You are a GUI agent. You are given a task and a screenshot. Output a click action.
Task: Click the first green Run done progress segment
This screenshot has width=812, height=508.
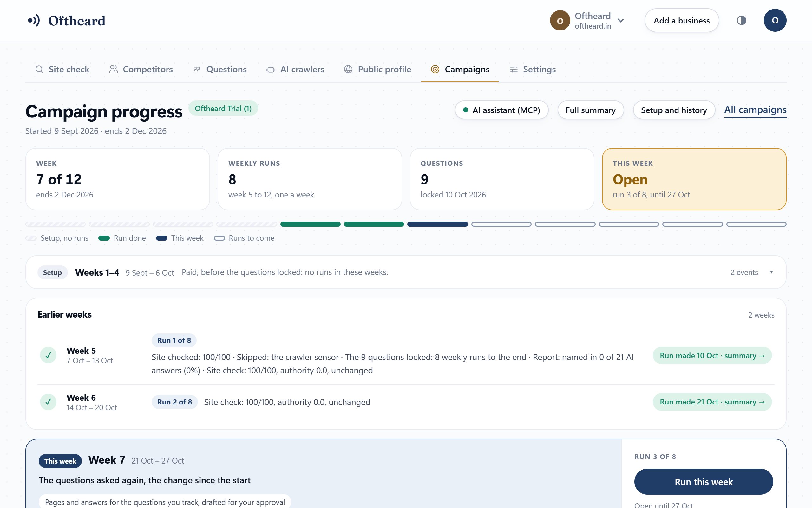pyautogui.click(x=311, y=224)
